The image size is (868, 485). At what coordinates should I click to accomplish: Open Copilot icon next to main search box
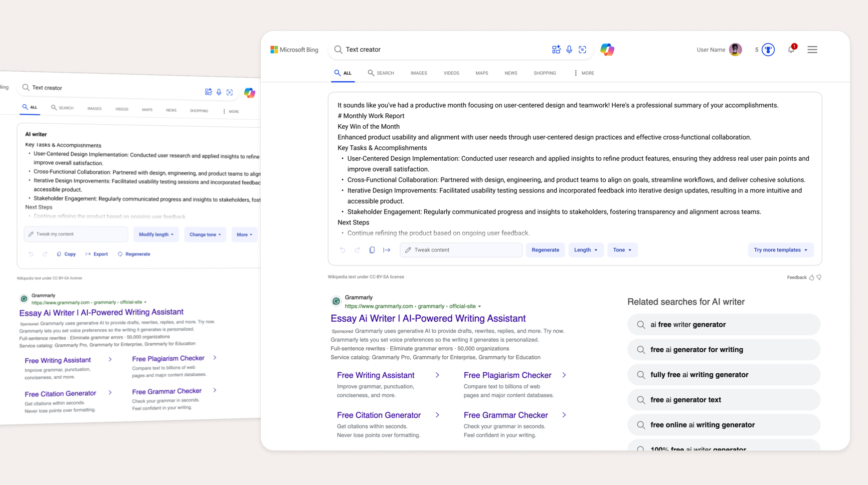click(607, 49)
